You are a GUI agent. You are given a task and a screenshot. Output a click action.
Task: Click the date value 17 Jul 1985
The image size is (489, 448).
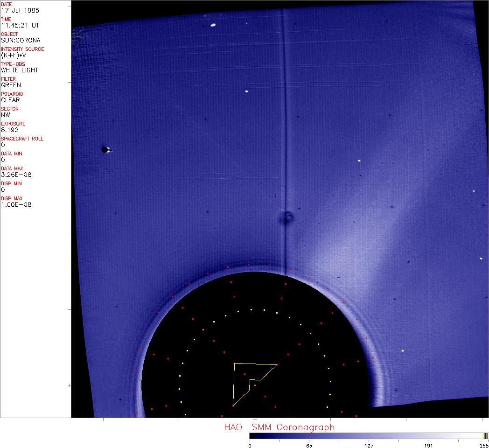pos(14,10)
